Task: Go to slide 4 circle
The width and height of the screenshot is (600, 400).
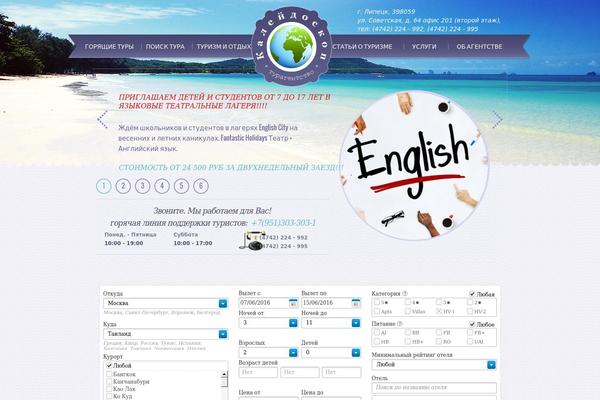Action: (x=162, y=186)
